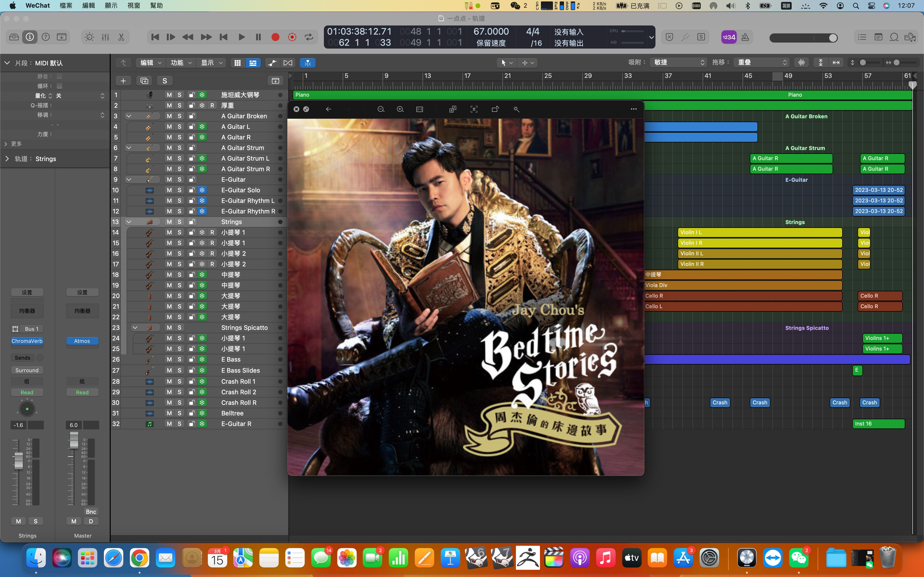Open the List Editors icon at top right
The image size is (924, 577).
(862, 37)
